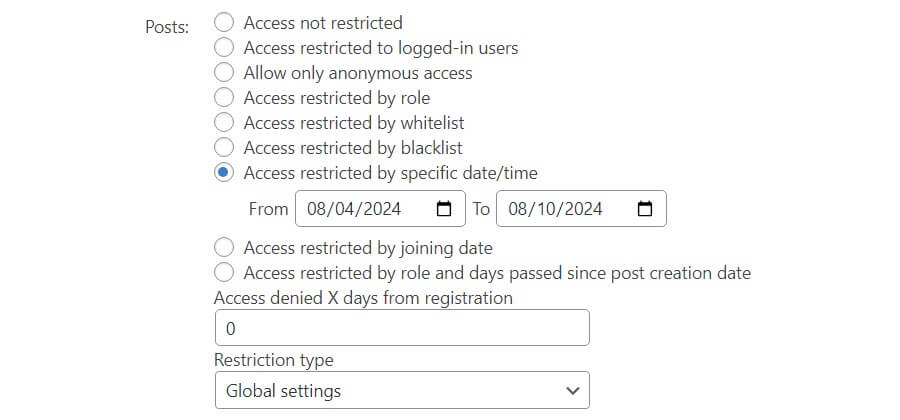Expand the Restriction type dropdown
Screen dimensions: 900x420
(x=401, y=390)
